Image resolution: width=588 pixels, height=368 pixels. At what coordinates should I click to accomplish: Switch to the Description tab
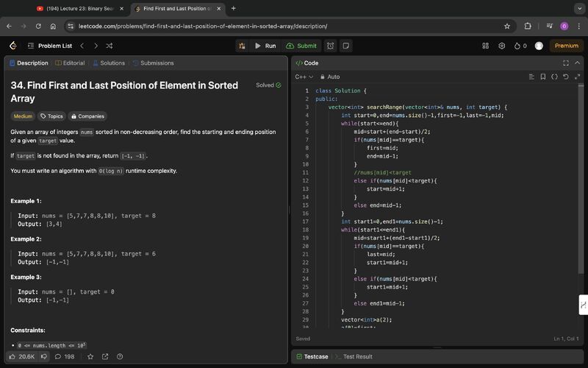coord(29,63)
